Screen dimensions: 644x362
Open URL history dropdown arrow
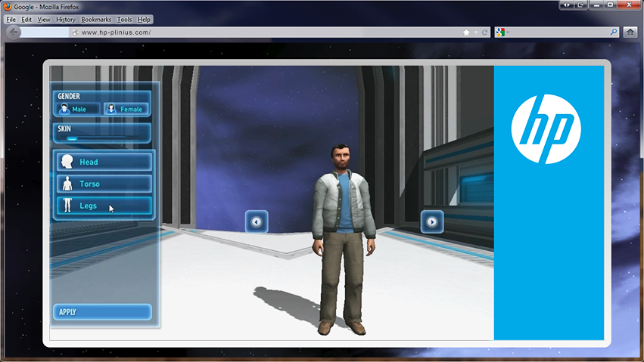click(476, 32)
